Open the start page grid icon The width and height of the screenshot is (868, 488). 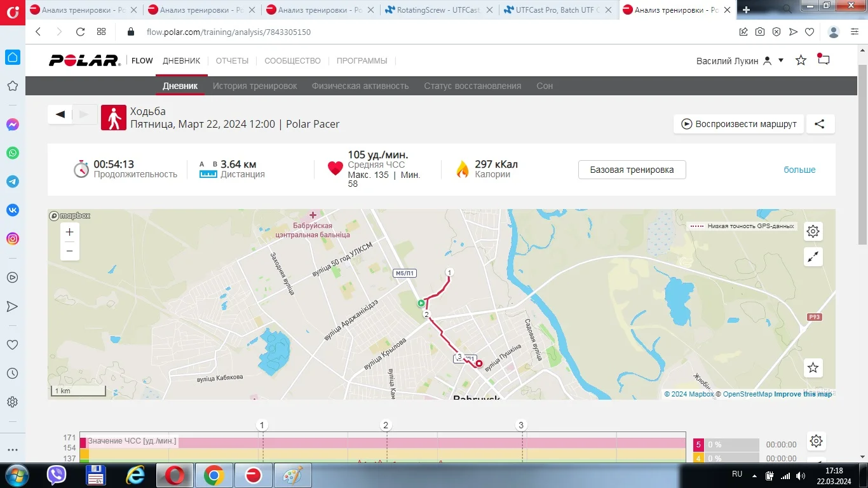tap(101, 32)
